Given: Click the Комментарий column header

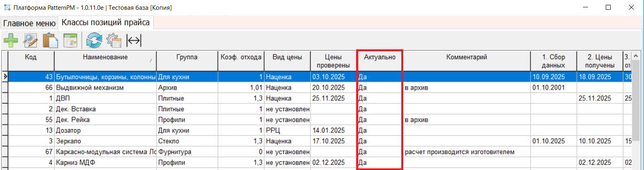Looking at the screenshot, I should pos(466,57).
